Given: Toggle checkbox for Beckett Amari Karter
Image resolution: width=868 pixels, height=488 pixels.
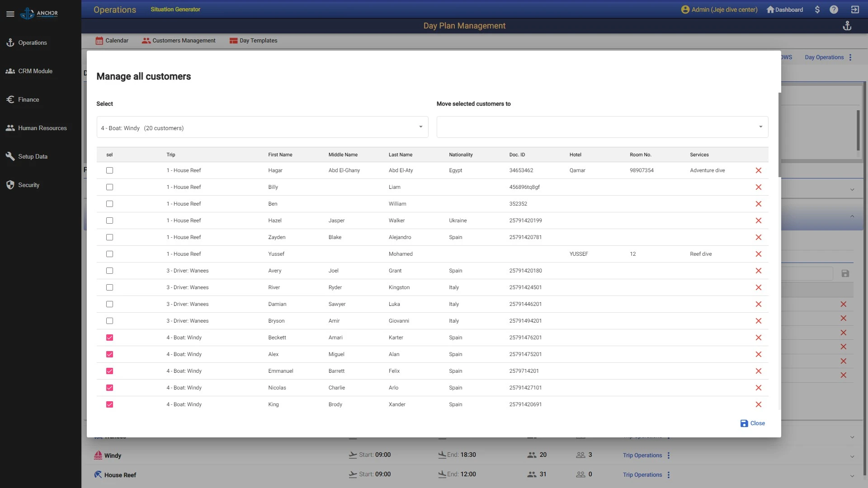Looking at the screenshot, I should click(x=110, y=337).
